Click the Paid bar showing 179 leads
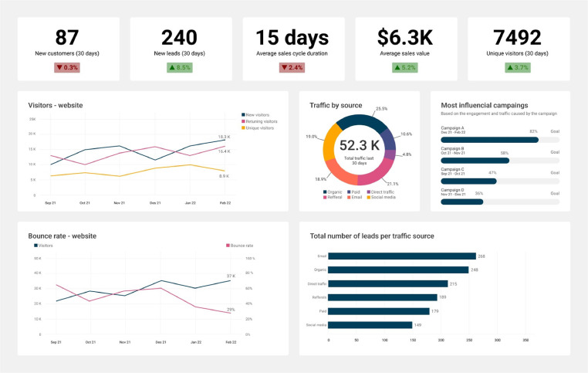588x373 pixels. pos(379,311)
